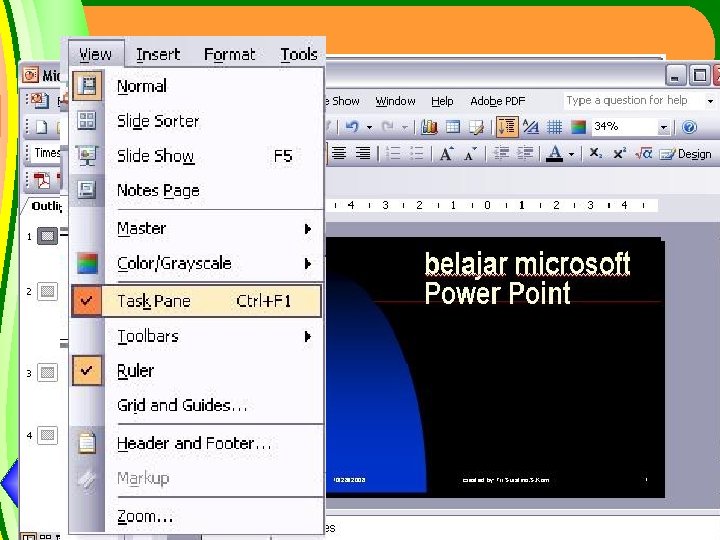Viewport: 720px width, 540px height.
Task: Click the Numbering list icon
Action: click(x=393, y=153)
